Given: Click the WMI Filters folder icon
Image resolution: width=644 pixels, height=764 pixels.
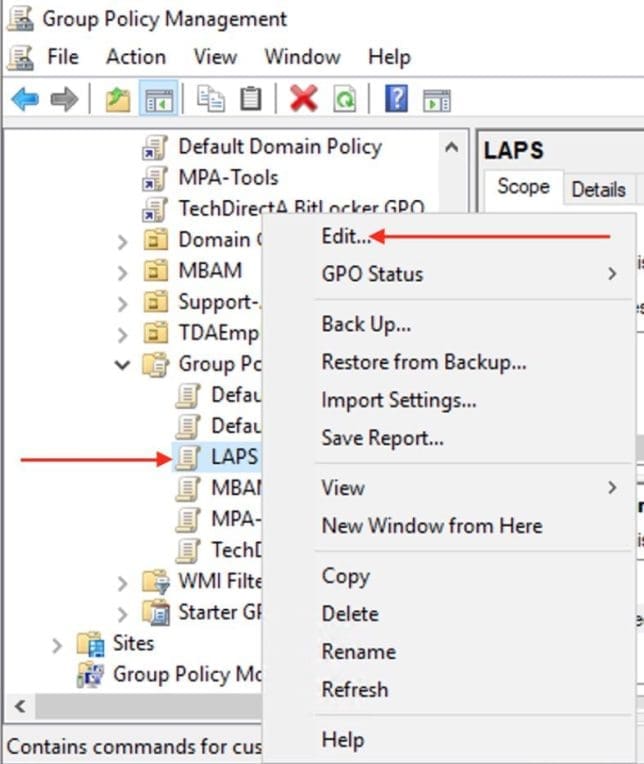Looking at the screenshot, I should (156, 581).
